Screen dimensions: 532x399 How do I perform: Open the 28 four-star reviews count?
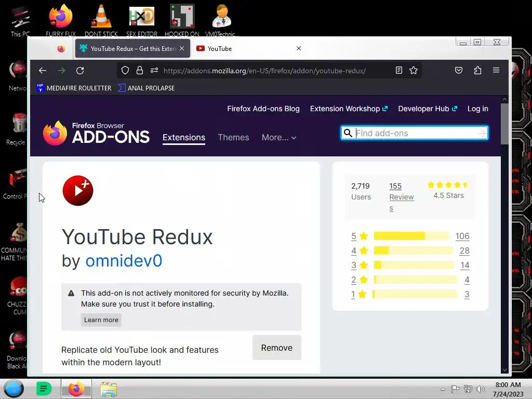[x=464, y=250]
